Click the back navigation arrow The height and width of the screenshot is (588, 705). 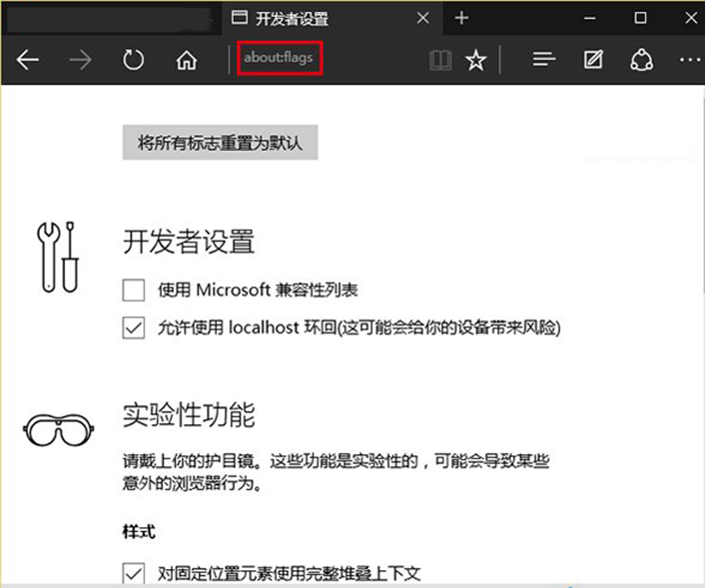coord(27,60)
